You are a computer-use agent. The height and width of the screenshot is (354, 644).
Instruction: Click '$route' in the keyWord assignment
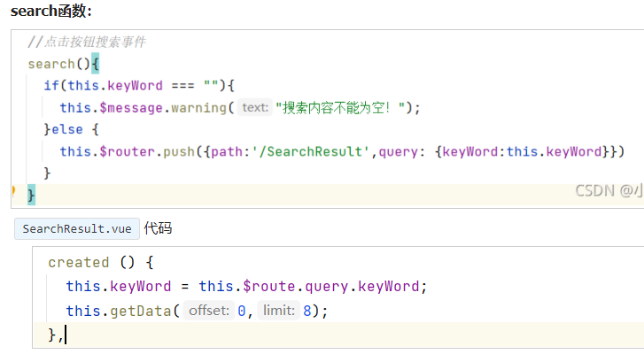click(268, 287)
